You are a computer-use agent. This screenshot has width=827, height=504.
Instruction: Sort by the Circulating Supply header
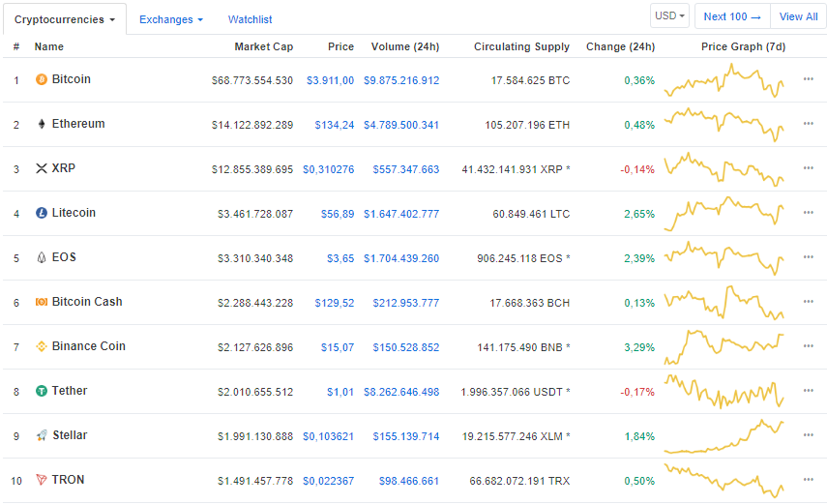[521, 46]
